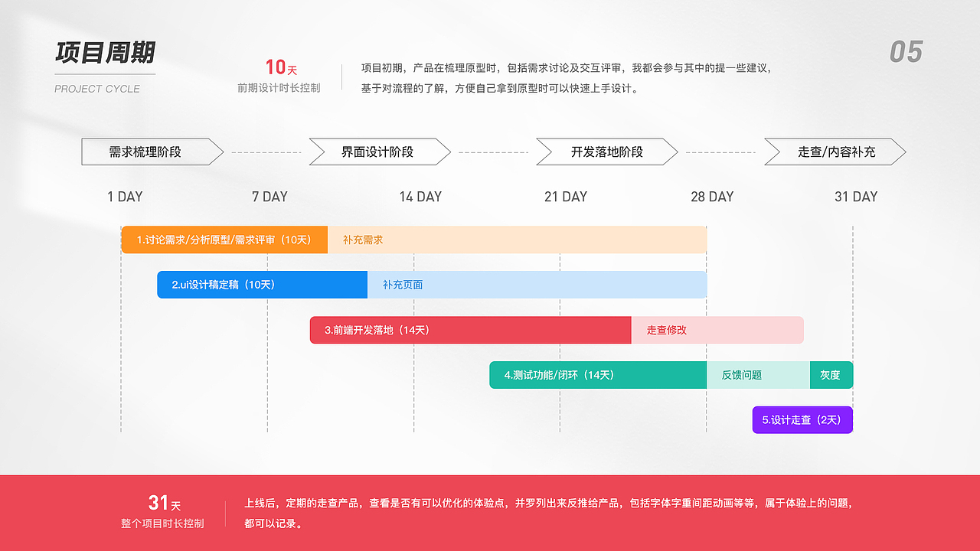Click the 灰度 green end segment
This screenshot has height=551, width=980.
point(831,375)
